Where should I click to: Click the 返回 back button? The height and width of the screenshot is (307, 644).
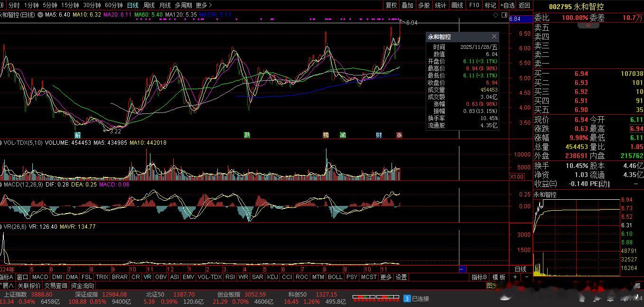[524, 5]
